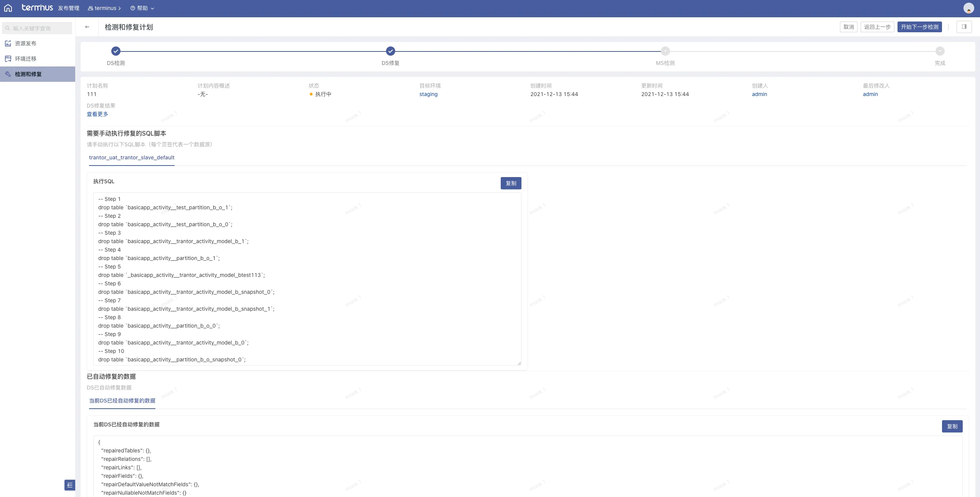Select 资源发布 in the sidebar
The height and width of the screenshot is (497, 980).
pos(38,43)
